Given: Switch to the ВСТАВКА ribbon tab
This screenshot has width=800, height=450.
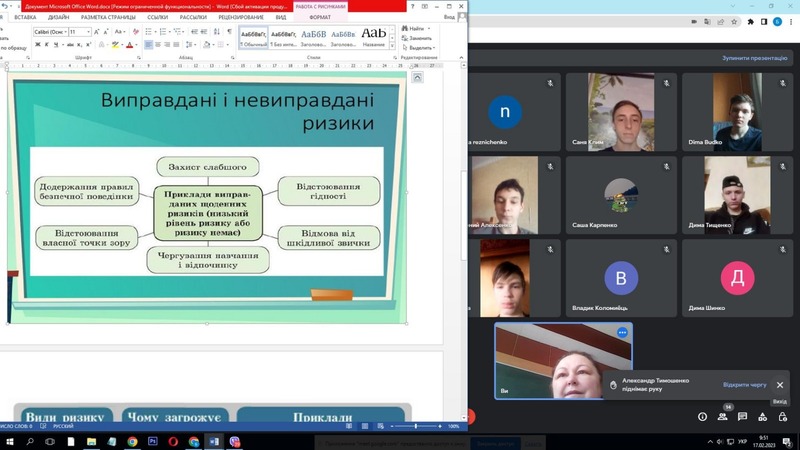Looking at the screenshot, I should coord(26,17).
